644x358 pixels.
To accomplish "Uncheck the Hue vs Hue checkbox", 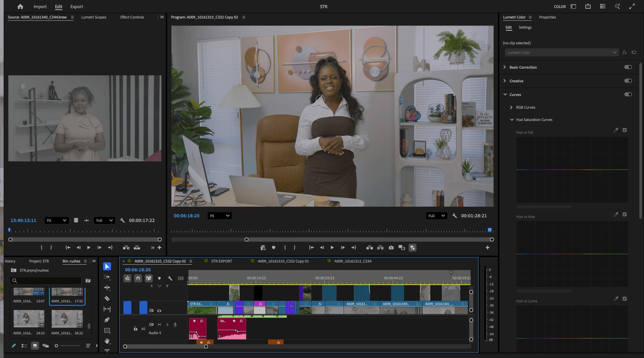I will (x=625, y=214).
